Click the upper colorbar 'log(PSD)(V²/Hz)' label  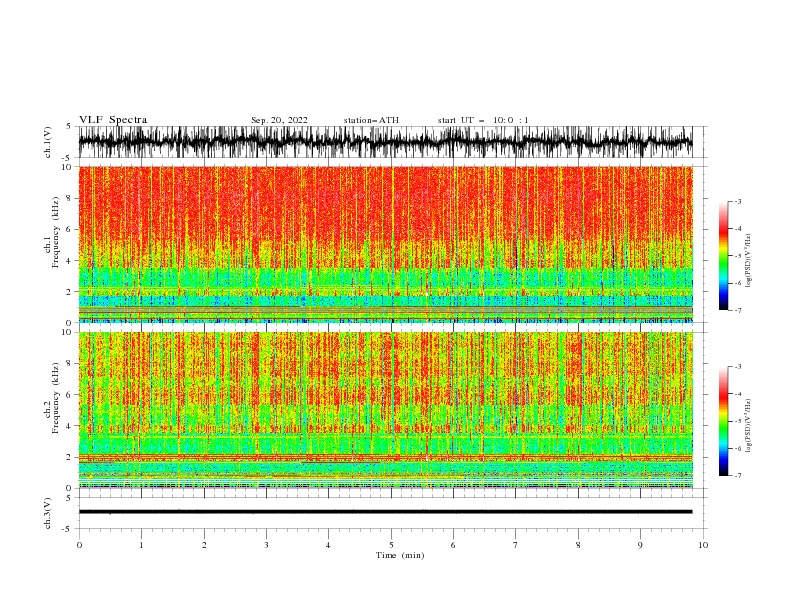coord(748,261)
